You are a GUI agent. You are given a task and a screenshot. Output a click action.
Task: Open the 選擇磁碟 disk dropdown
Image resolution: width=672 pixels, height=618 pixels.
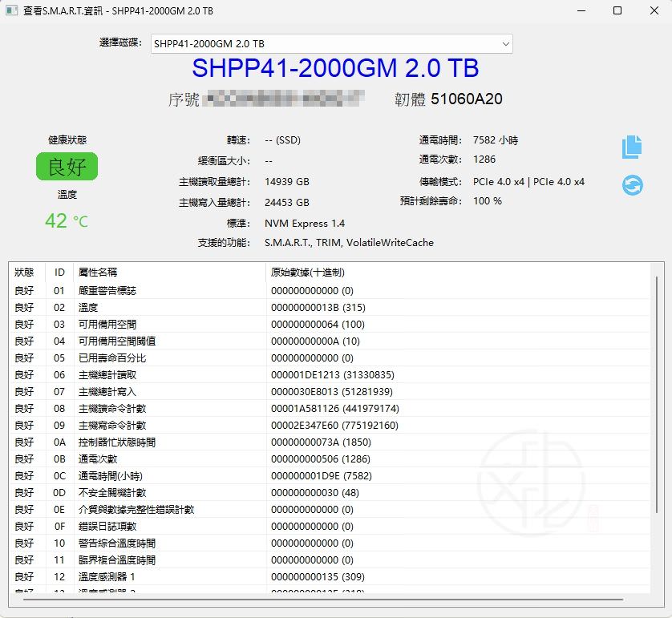pyautogui.click(x=331, y=43)
